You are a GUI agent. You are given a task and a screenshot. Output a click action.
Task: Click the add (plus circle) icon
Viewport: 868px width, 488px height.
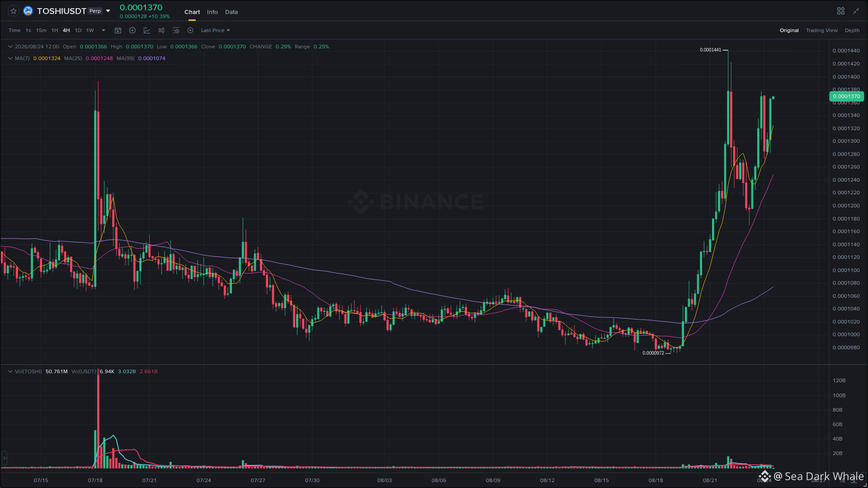[132, 30]
